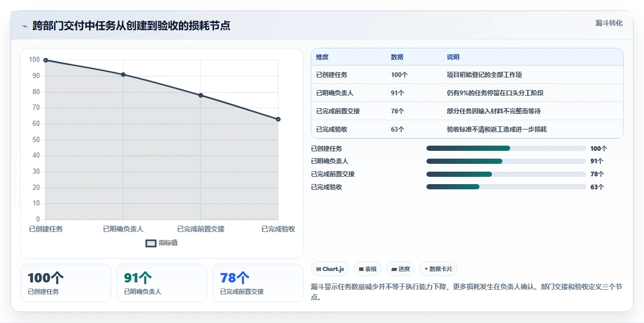
Task: Click the 91个 progress bar for 已明确负责人
Action: click(506, 161)
